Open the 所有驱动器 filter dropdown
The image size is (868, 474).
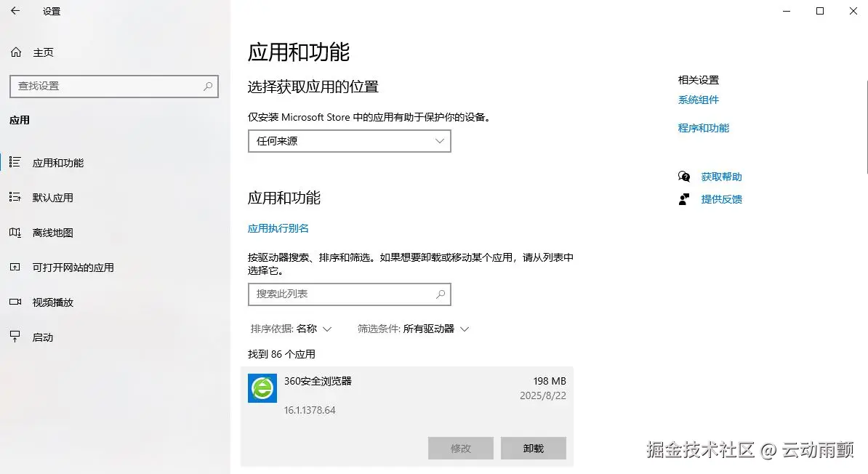click(x=435, y=329)
